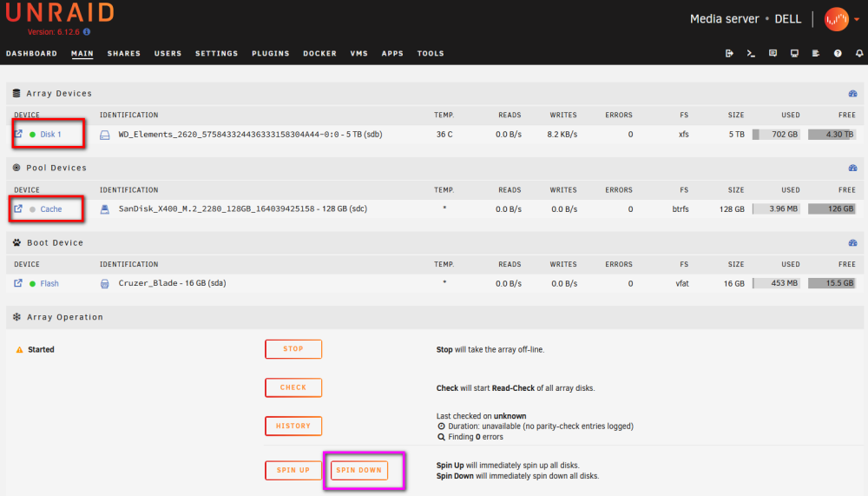Click the Array Devices section icon
Viewport: 868px width, 496px height.
(x=16, y=93)
